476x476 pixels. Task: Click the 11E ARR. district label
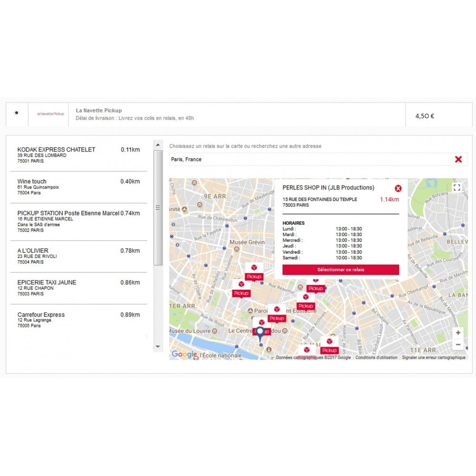(x=424, y=350)
